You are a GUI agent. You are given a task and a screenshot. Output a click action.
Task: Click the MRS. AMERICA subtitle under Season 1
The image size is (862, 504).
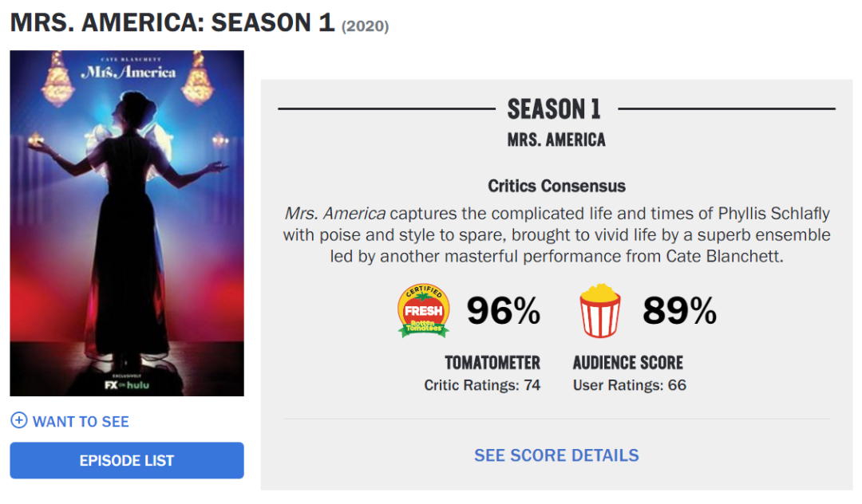(x=556, y=140)
